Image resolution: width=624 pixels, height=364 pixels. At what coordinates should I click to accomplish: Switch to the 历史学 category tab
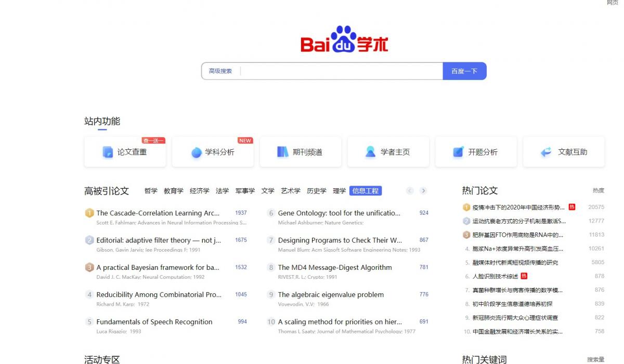coord(317,191)
